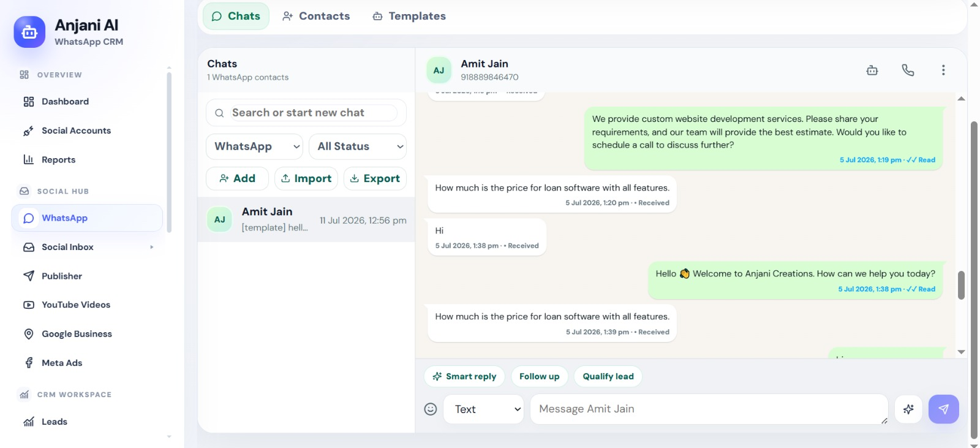Click the Follow up suggestion
This screenshot has width=980, height=448.
pos(540,376)
